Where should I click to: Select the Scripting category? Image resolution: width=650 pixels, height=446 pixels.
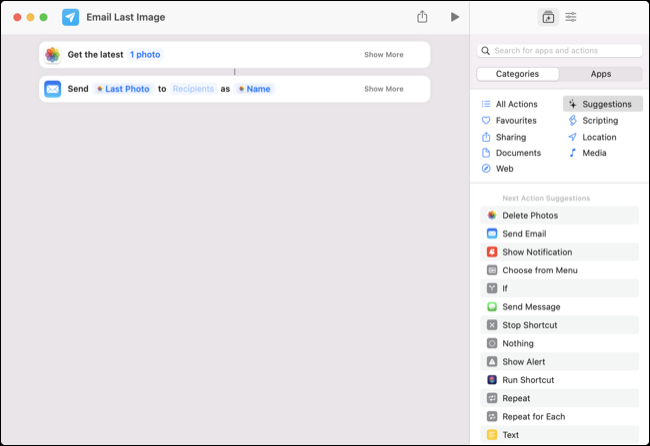point(599,120)
